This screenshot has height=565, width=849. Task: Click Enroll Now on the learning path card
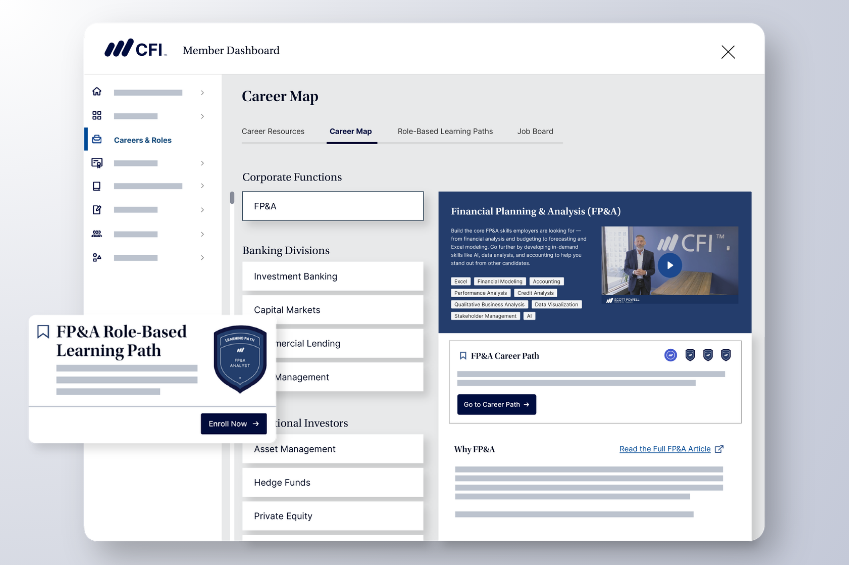(x=234, y=424)
